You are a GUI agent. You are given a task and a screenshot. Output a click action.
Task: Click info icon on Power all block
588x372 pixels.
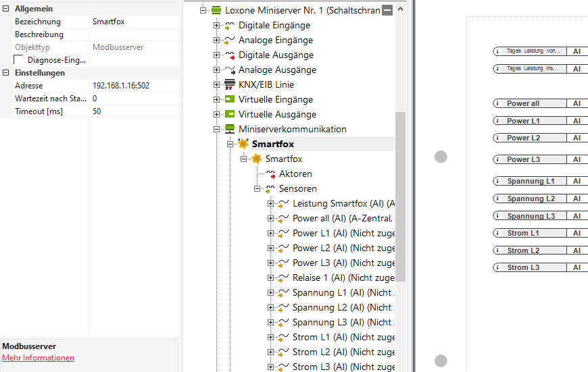coord(497,103)
